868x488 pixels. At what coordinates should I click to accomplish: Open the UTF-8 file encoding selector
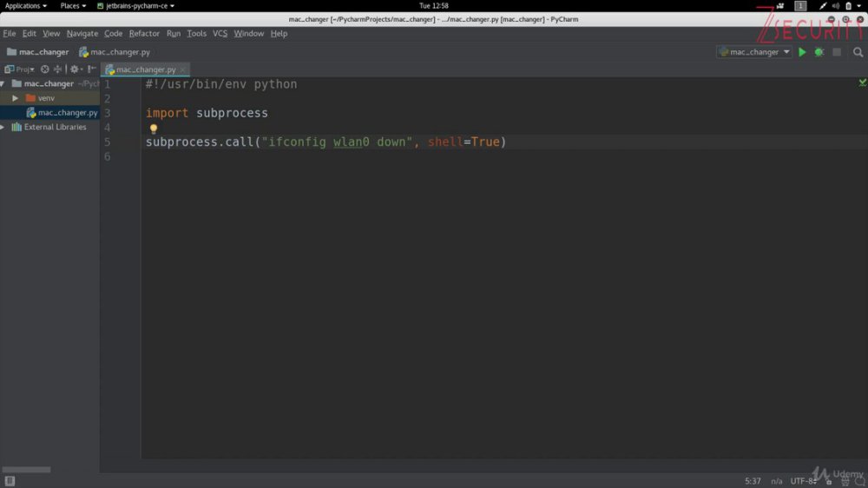(x=804, y=481)
